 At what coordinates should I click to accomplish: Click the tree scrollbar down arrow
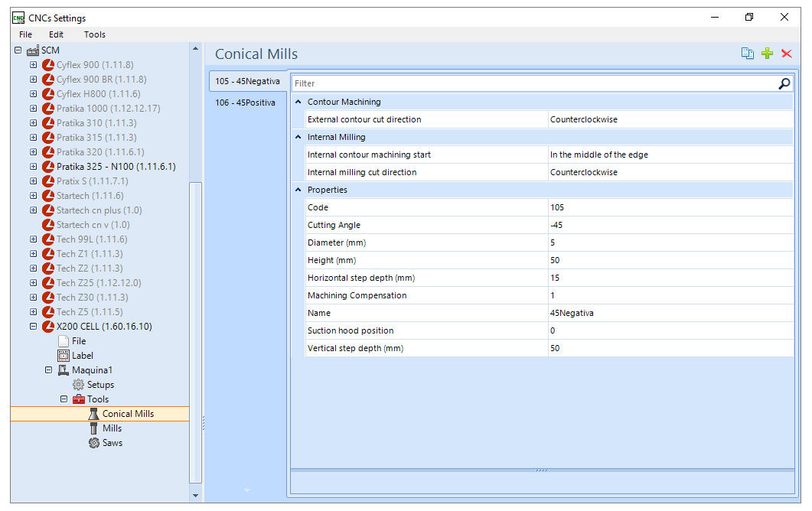(x=195, y=496)
